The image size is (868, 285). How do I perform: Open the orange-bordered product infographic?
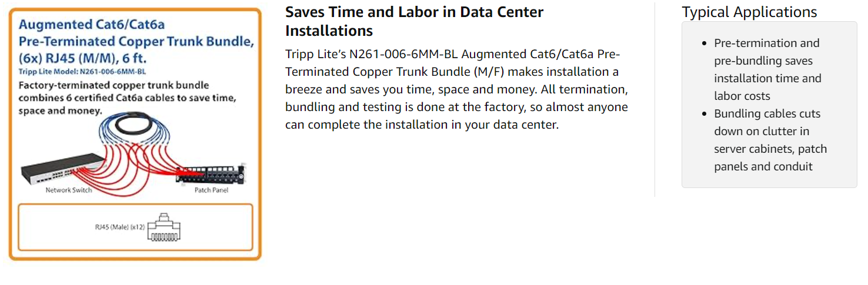click(x=135, y=134)
